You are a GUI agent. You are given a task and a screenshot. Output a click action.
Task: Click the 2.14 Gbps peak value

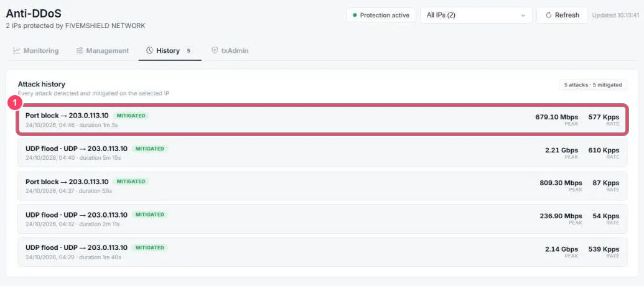pos(561,249)
